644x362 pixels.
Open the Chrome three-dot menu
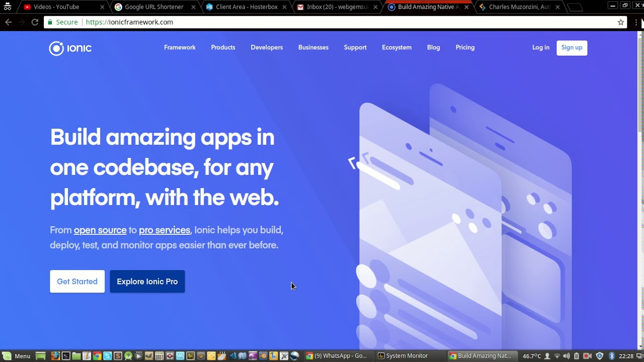click(x=636, y=22)
